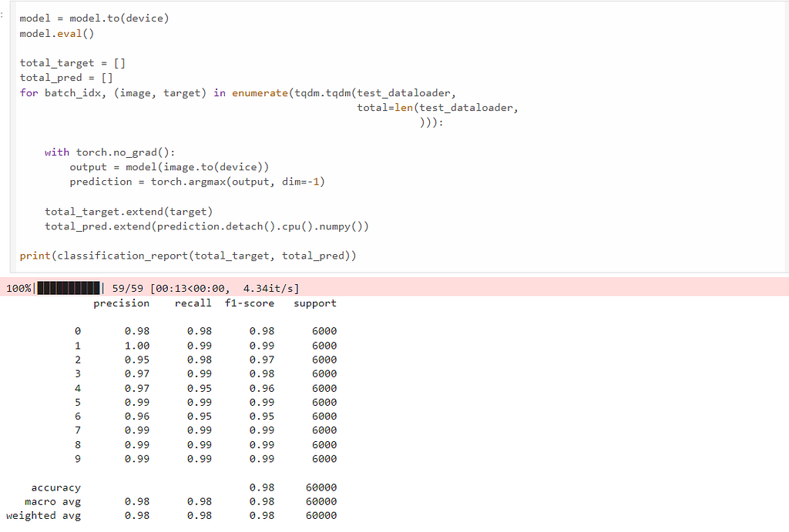Image resolution: width=789 pixels, height=532 pixels.
Task: Click the 'print(classification_report' line
Action: pyautogui.click(x=188, y=256)
